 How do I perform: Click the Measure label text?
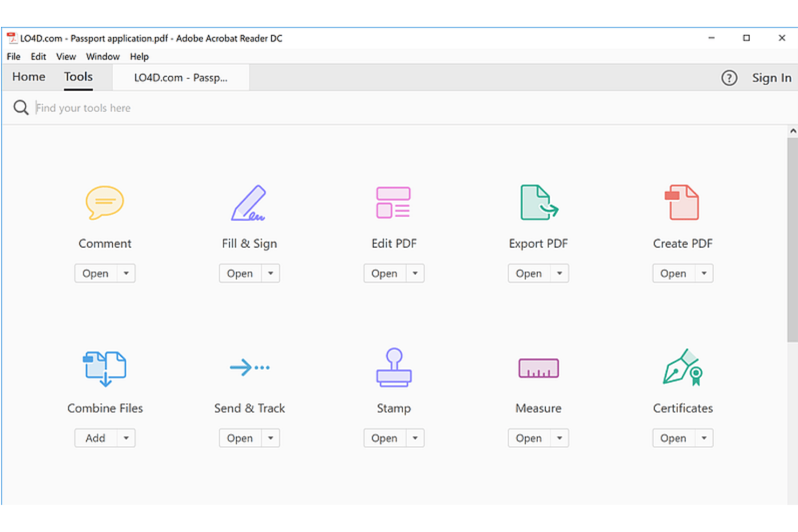click(x=538, y=409)
